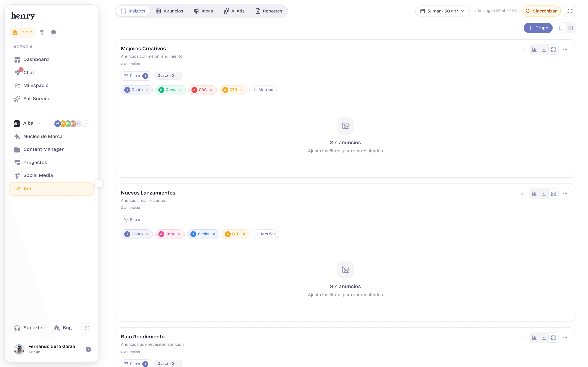
Task: Open the three-dots menu of Mejores Creativos
Action: tap(565, 50)
